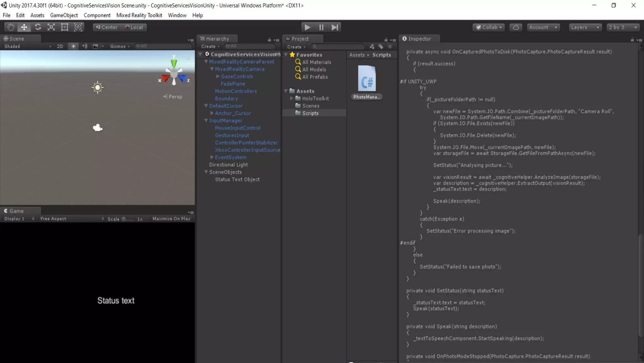Expand the HoloToolkit folder
The image size is (644, 363).
point(291,98)
